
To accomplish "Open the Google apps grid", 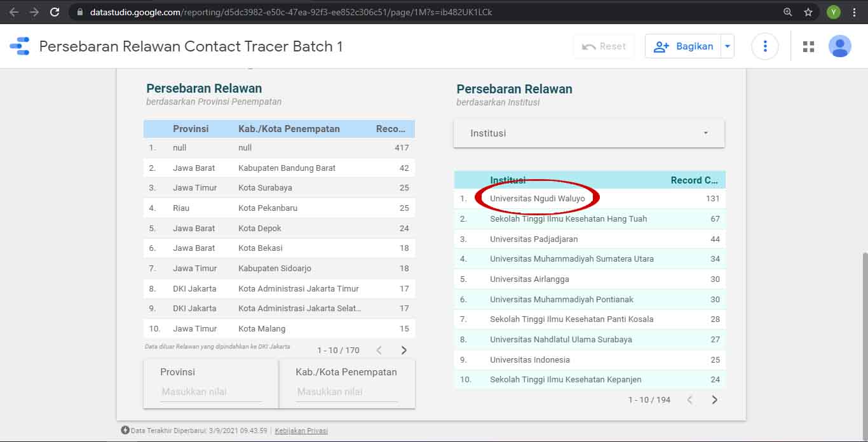I will click(x=808, y=46).
